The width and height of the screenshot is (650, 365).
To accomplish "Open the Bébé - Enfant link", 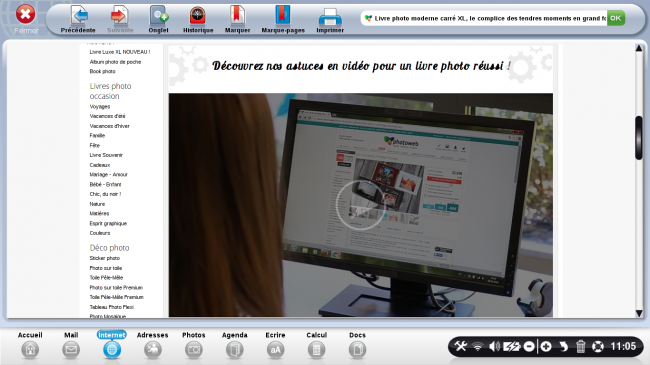I will coord(105,185).
